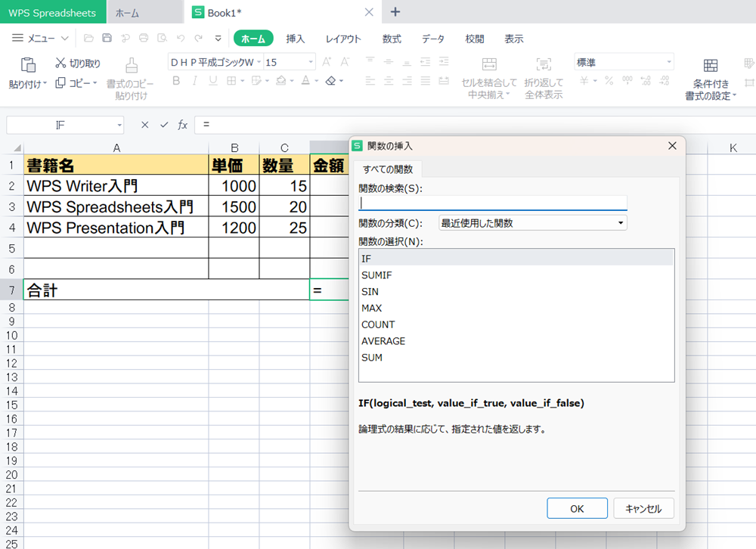Open the メニュー hamburger menu

click(x=40, y=38)
